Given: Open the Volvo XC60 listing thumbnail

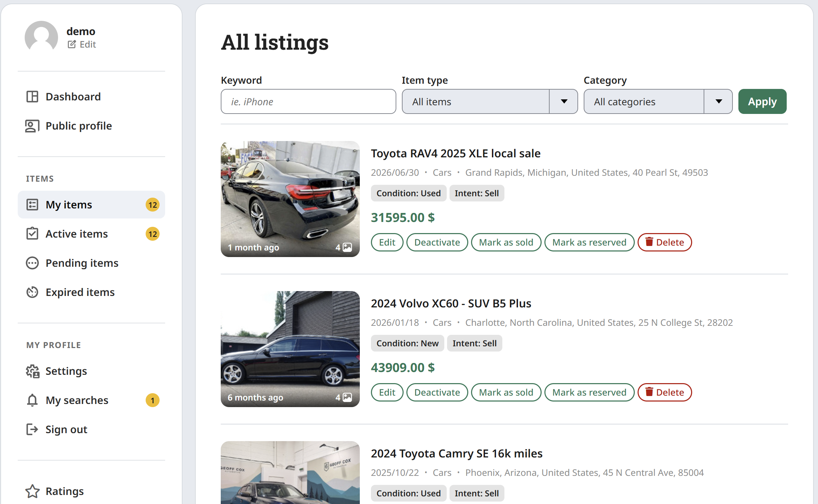Looking at the screenshot, I should click(x=290, y=349).
